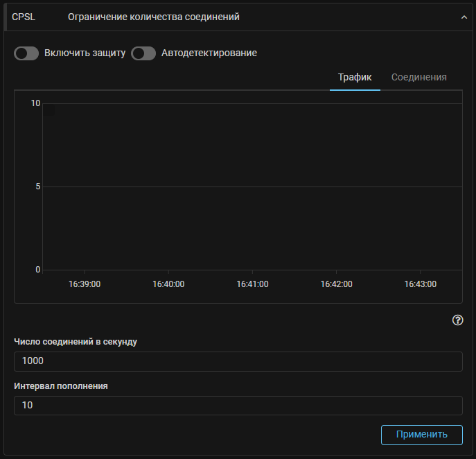476x459 pixels.
Task: Pick the 16:43:00 time axis label
Action: pos(420,284)
